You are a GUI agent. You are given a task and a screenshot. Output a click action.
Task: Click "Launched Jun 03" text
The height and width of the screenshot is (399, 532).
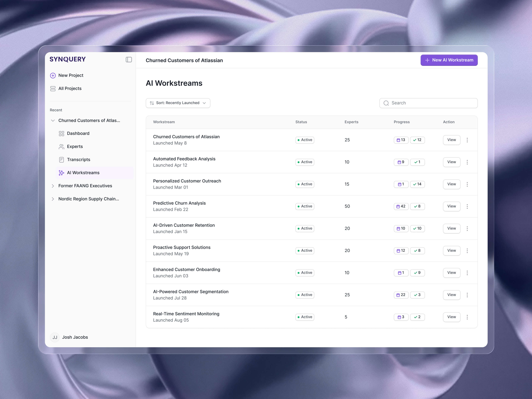coord(171,276)
